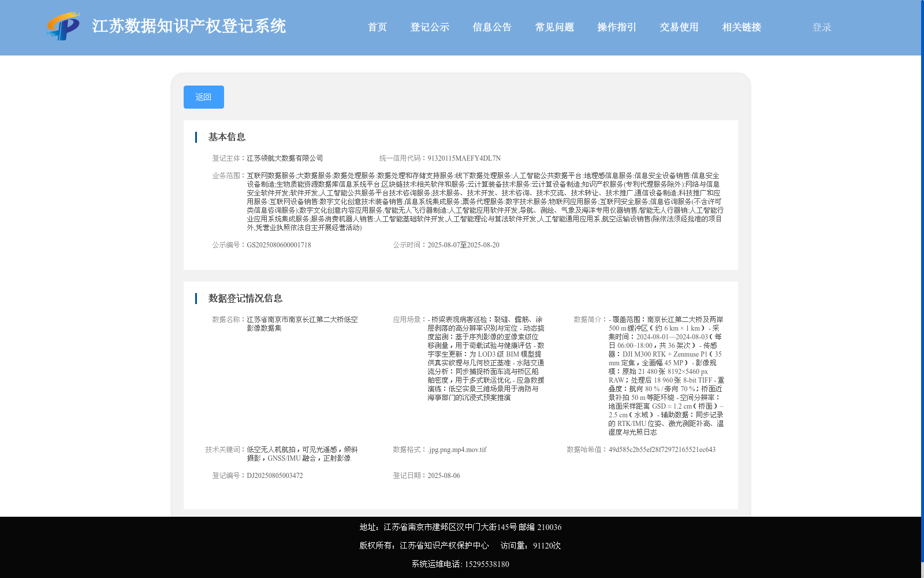Open the 常见问题 page

(554, 27)
